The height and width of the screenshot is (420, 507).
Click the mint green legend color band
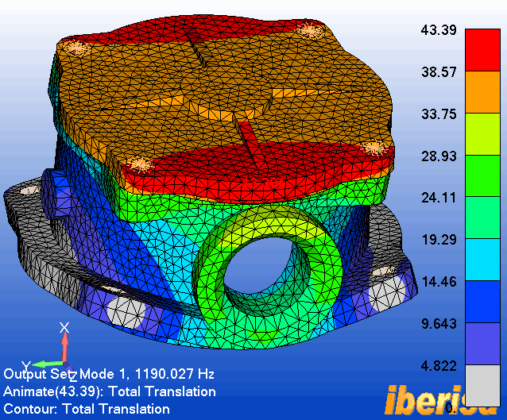pyautogui.click(x=482, y=218)
